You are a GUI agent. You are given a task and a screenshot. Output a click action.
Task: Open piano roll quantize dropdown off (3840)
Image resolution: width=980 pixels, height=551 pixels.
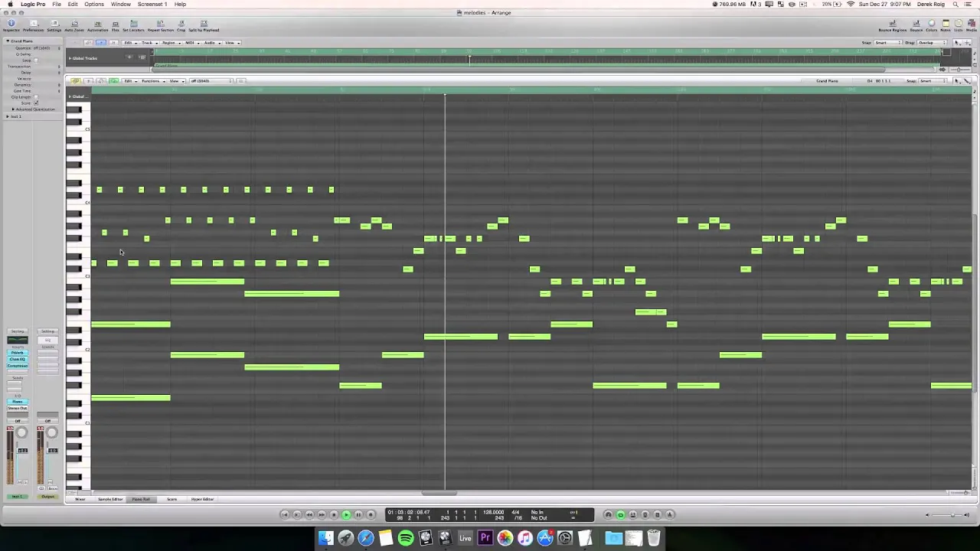click(211, 81)
